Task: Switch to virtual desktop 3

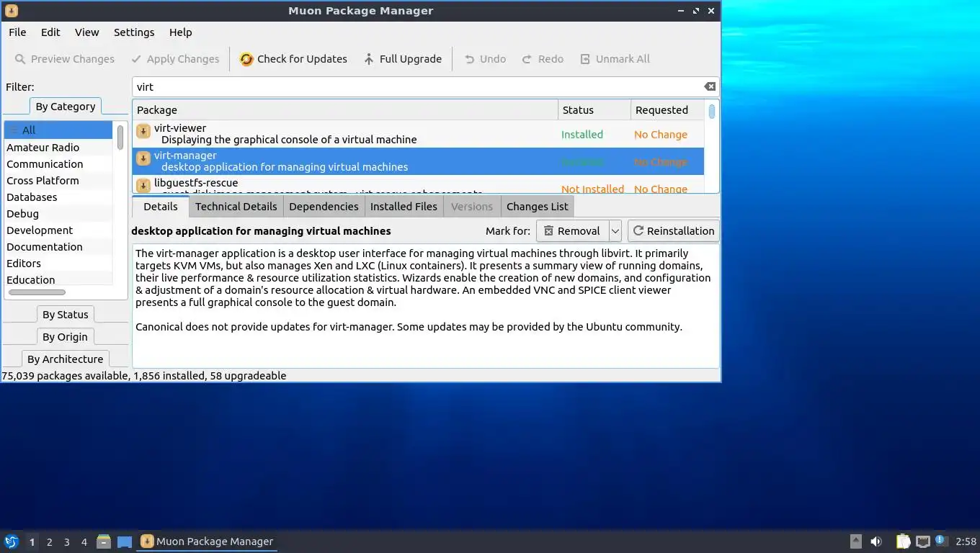Action: (x=66, y=542)
